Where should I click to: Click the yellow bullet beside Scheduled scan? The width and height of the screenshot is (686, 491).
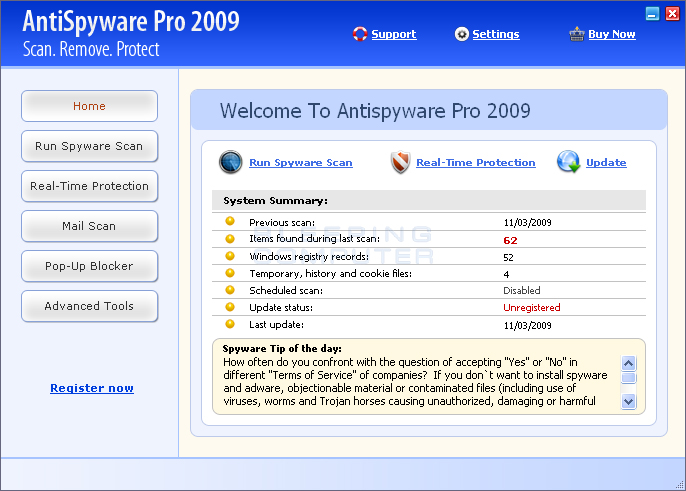[230, 290]
